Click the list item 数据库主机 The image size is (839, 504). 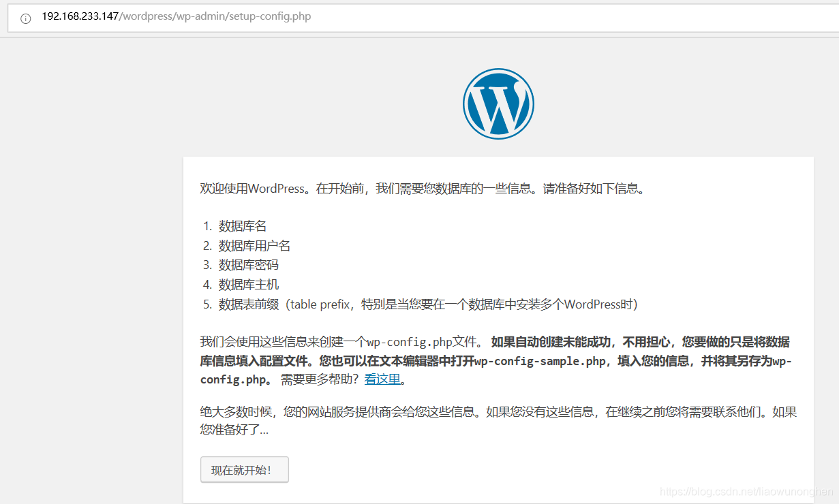pyautogui.click(x=249, y=285)
